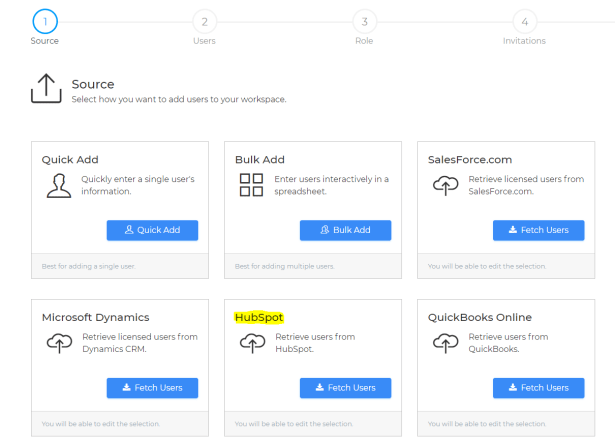Click the cloud upload icon in SalesForce.com card

pyautogui.click(x=444, y=185)
